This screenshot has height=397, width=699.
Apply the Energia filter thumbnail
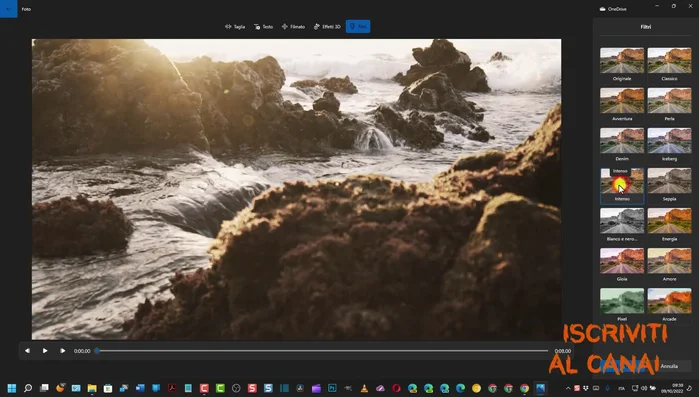tap(669, 221)
